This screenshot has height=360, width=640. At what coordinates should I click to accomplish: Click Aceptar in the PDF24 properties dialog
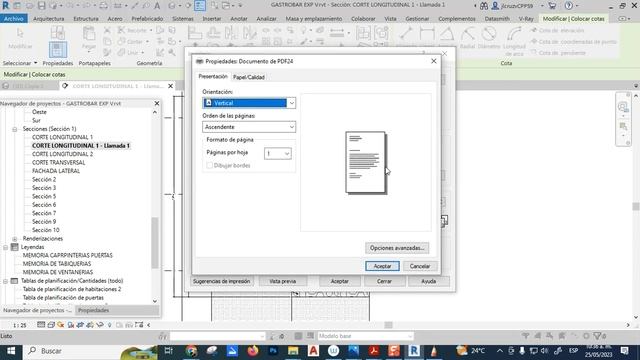382,266
